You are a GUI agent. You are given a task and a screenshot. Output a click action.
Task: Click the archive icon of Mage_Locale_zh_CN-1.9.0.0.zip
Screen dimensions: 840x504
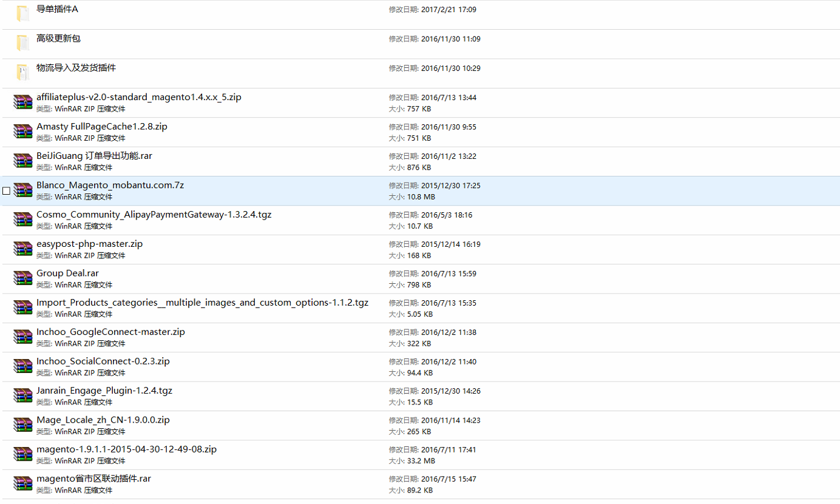[x=22, y=425]
